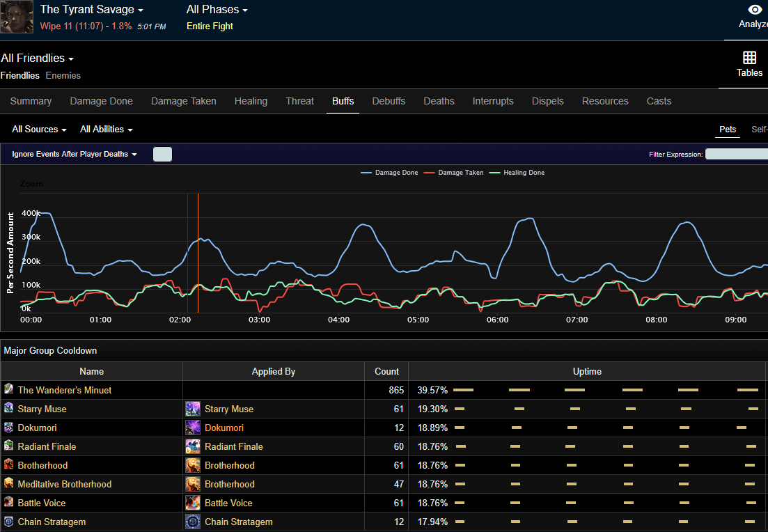Switch to the Enemies view

(x=63, y=75)
